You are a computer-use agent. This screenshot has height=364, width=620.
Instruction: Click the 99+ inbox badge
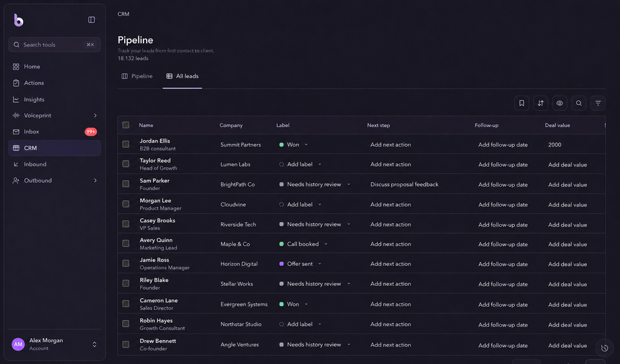pyautogui.click(x=90, y=132)
